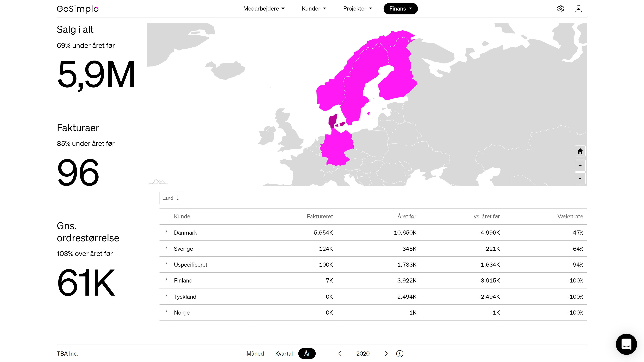Select the År period option
Screen dimensions: 644x362
click(307, 354)
